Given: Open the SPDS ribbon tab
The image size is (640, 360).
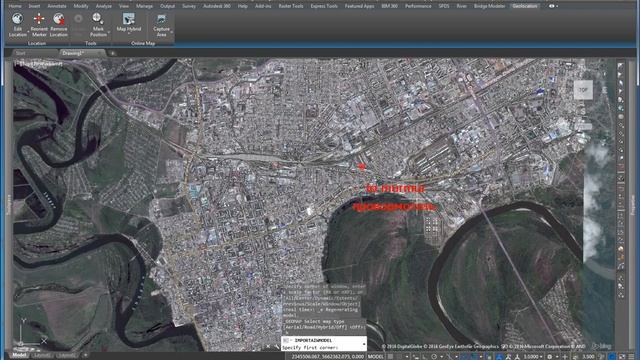Looking at the screenshot, I should tap(444, 6).
